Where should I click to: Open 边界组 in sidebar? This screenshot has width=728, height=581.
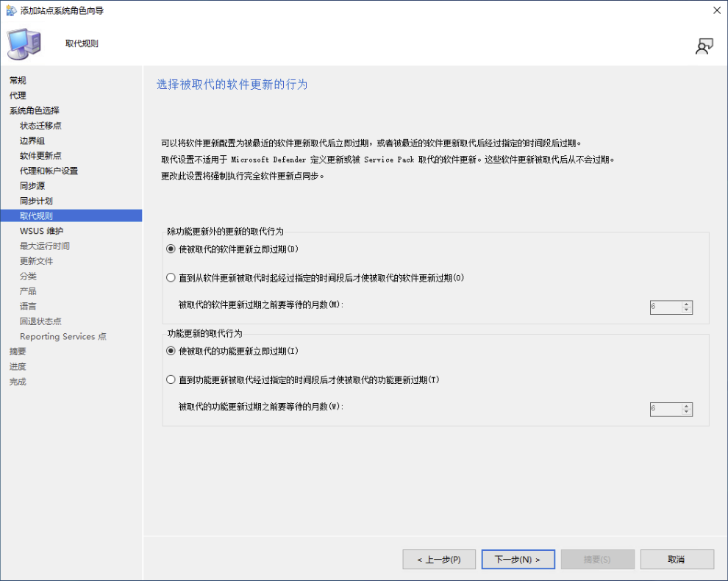[32, 140]
